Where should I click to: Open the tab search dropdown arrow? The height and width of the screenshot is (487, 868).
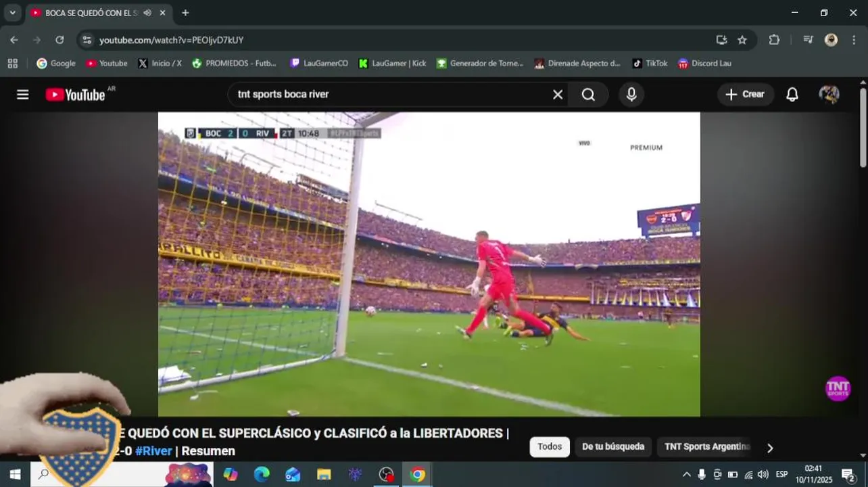12,13
